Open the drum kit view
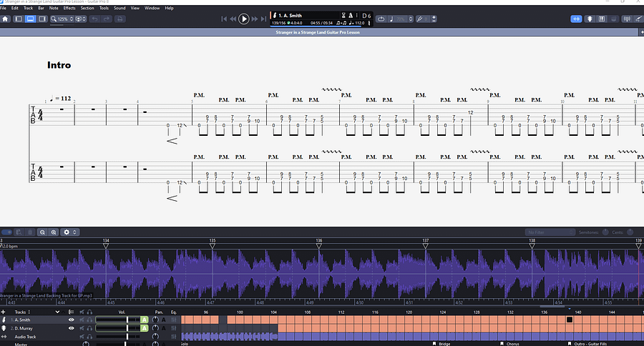 click(x=614, y=19)
